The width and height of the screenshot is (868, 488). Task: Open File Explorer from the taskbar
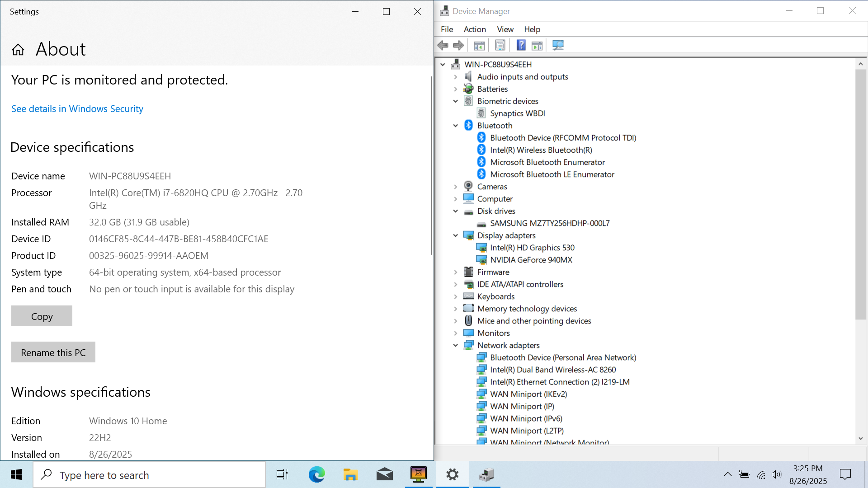click(x=351, y=475)
